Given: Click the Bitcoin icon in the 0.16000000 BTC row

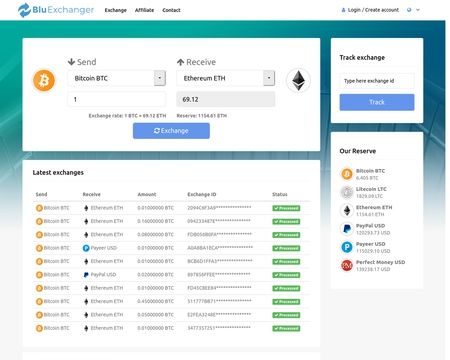Looking at the screenshot, I should pyautogui.click(x=39, y=221).
